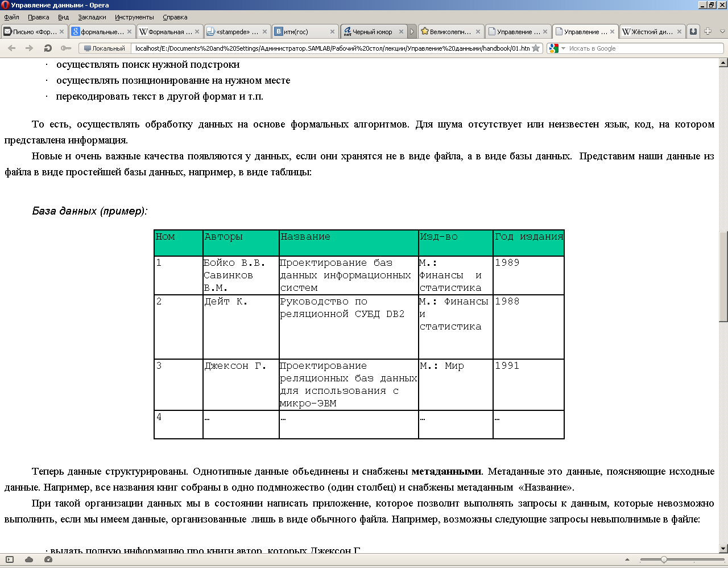Click the Руководство по реляционной СУБД DB2 cell
Screen dimensions: 728x568
point(349,327)
